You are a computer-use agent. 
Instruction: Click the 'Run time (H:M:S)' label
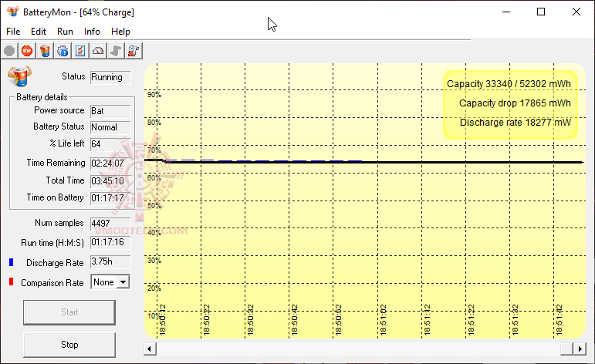pyautogui.click(x=52, y=243)
